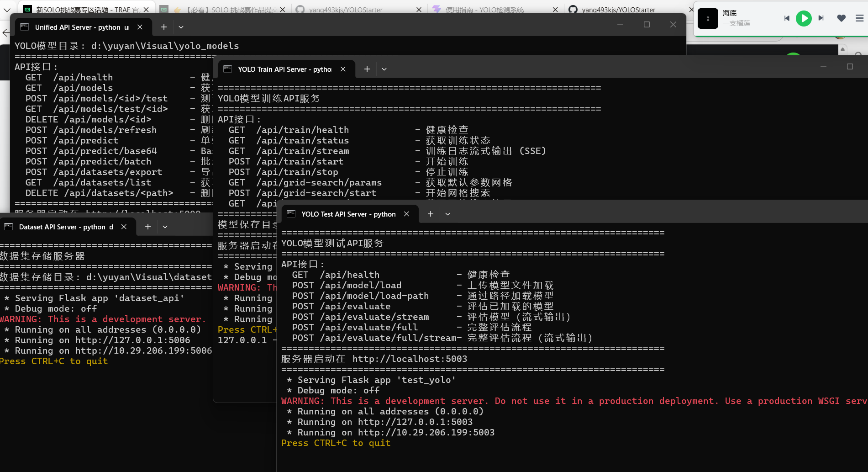Like the current song with heart icon
The height and width of the screenshot is (472, 868).
pos(841,18)
